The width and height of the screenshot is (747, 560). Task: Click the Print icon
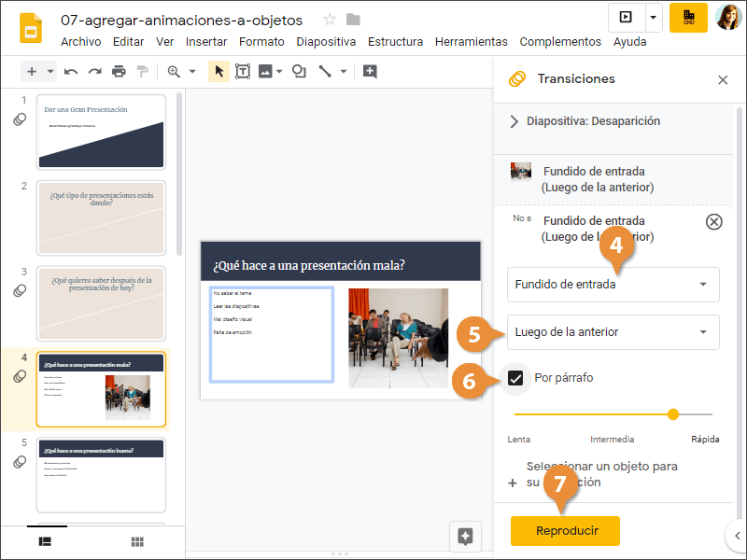coord(119,71)
